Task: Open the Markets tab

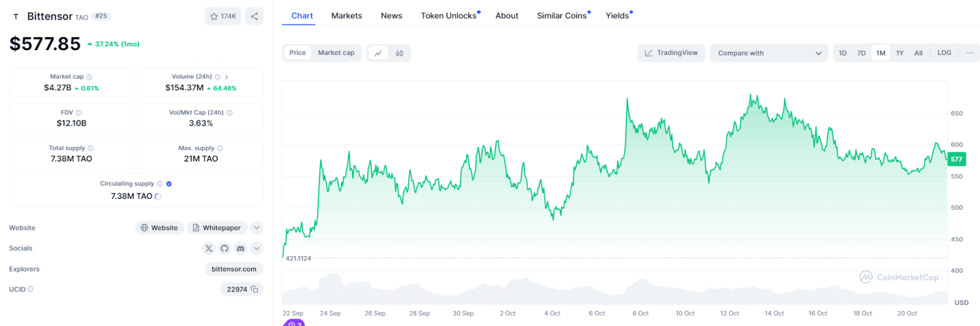Action: [x=347, y=16]
